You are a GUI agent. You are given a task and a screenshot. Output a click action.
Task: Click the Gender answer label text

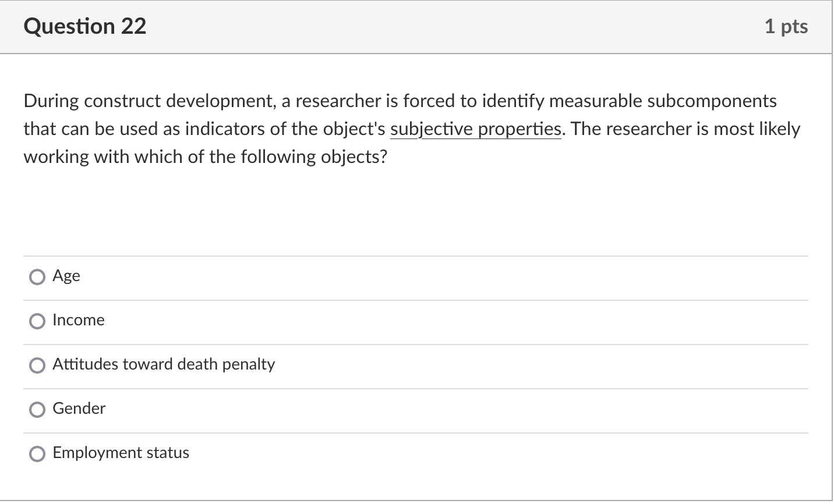79,409
